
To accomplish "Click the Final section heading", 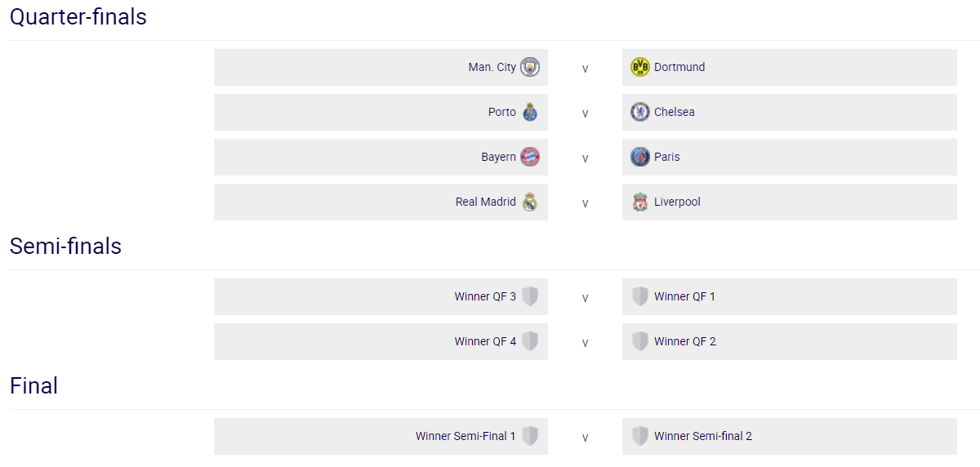I will [x=33, y=386].
